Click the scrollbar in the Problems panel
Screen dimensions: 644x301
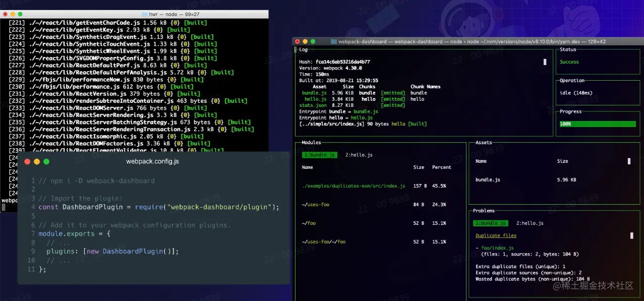coord(632,235)
